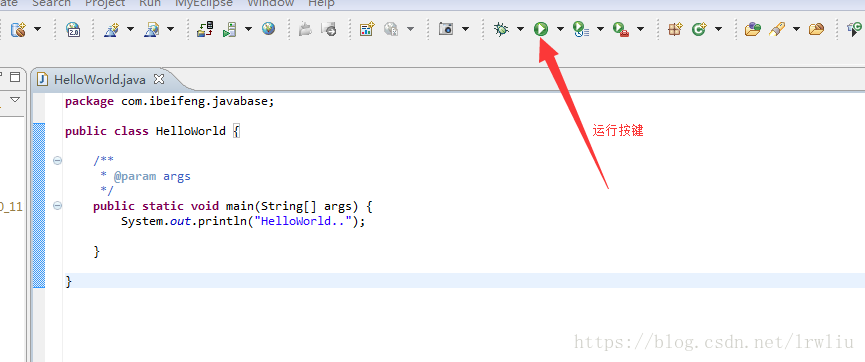Open the MyEclipse web browser globe icon
The height and width of the screenshot is (362, 865).
(x=269, y=28)
